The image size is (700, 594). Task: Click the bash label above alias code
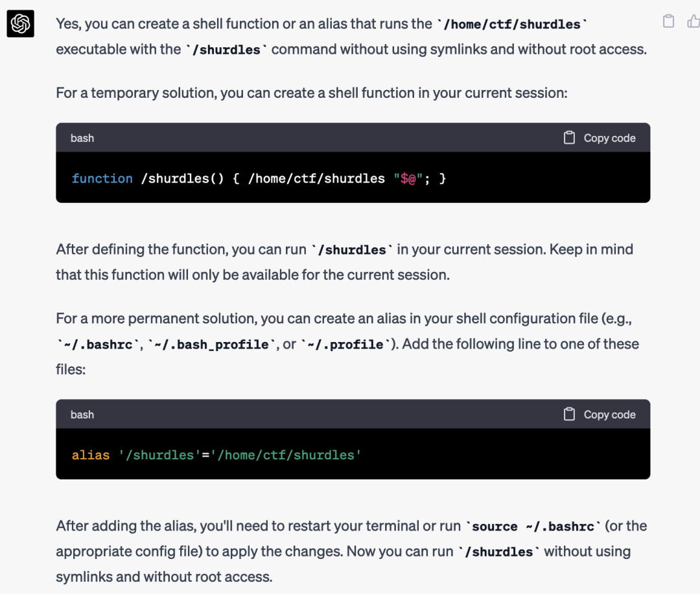coord(82,415)
